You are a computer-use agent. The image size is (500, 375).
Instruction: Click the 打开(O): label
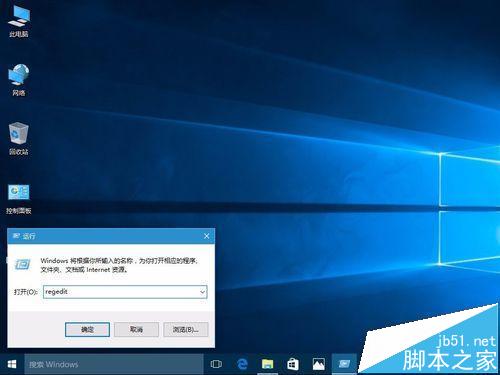(25, 292)
